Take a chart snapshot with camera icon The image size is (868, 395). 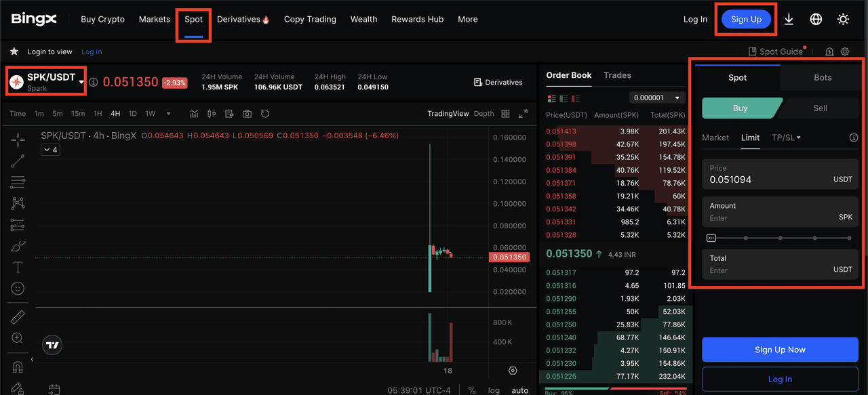pos(247,114)
